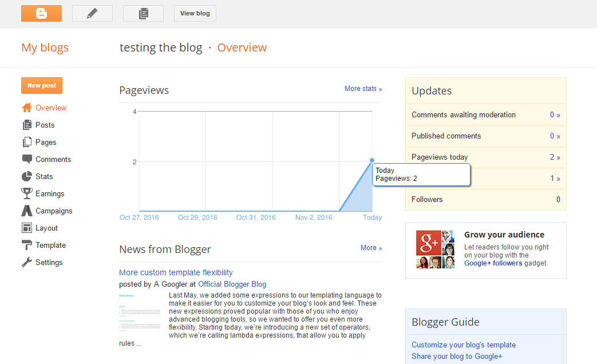Click the View blog button

(195, 14)
